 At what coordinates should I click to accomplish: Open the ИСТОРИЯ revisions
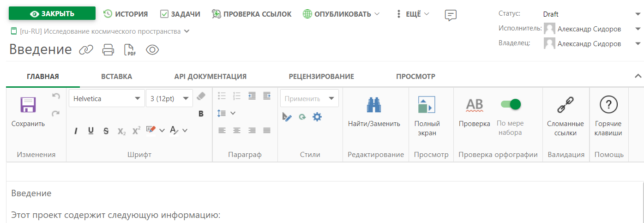[126, 14]
